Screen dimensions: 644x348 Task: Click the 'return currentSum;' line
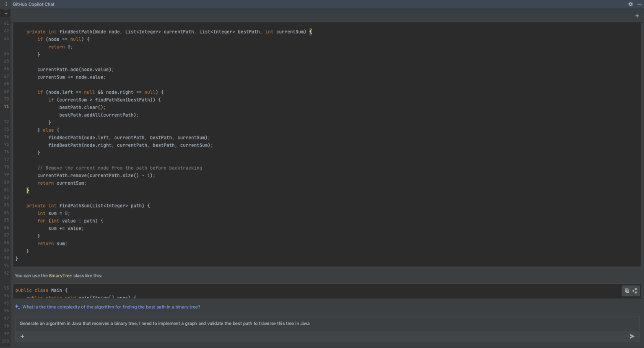tap(62, 183)
